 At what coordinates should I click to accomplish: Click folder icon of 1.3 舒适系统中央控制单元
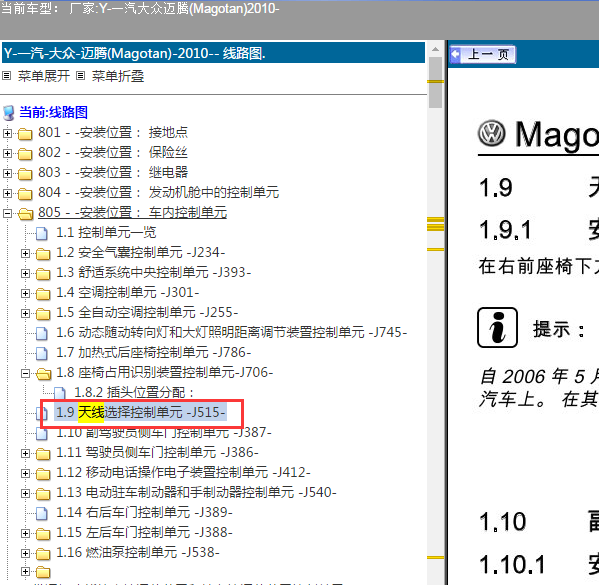coord(43,274)
